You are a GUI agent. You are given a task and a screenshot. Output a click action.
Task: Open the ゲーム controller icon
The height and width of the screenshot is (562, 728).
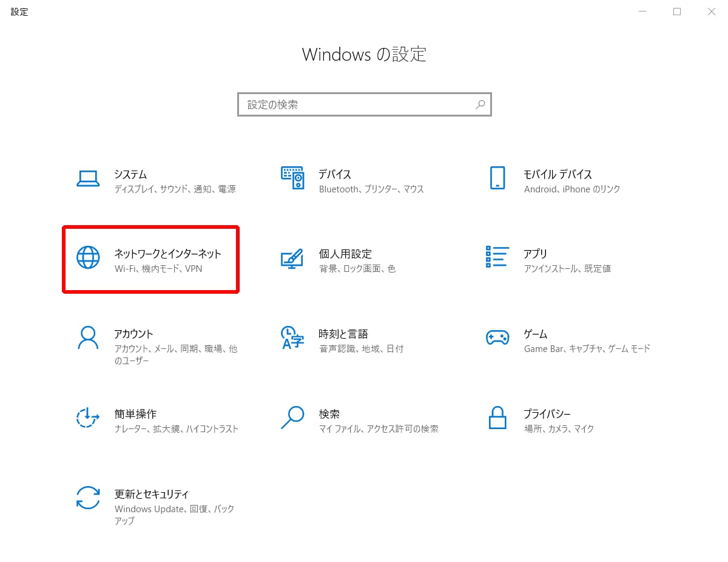[x=497, y=337]
